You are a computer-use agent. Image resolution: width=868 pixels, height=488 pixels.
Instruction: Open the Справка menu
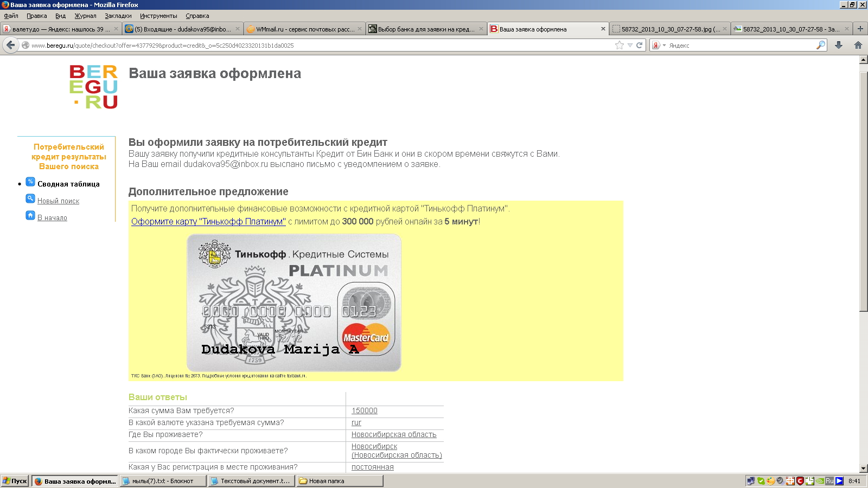pyautogui.click(x=197, y=16)
